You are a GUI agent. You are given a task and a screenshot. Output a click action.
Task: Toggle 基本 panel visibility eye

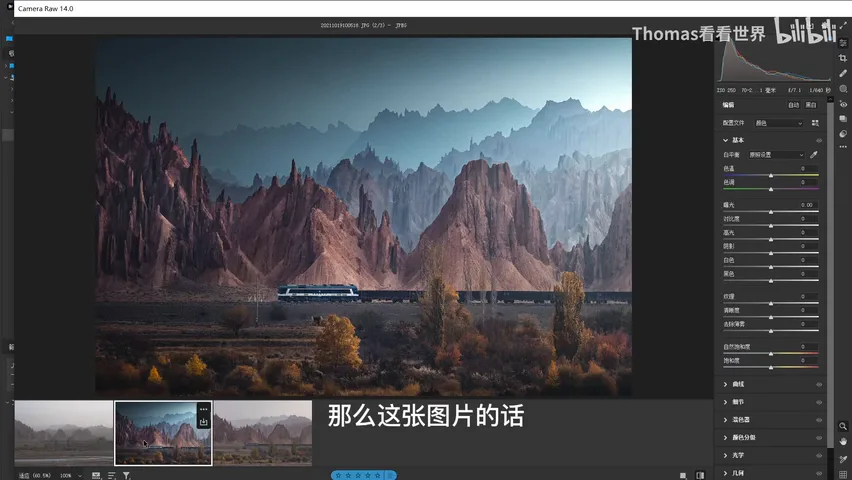pos(819,140)
